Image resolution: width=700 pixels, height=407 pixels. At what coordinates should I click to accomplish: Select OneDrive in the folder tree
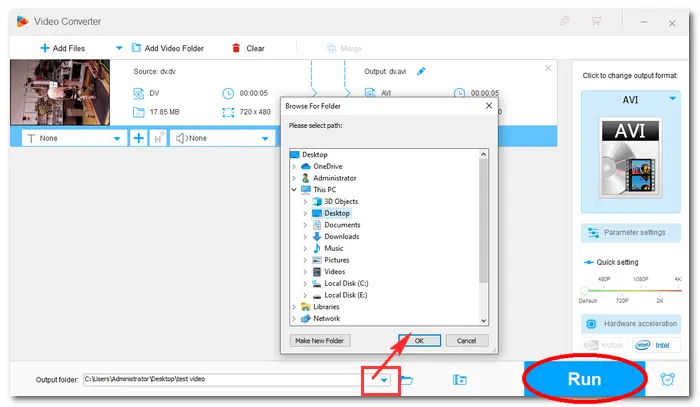(328, 166)
